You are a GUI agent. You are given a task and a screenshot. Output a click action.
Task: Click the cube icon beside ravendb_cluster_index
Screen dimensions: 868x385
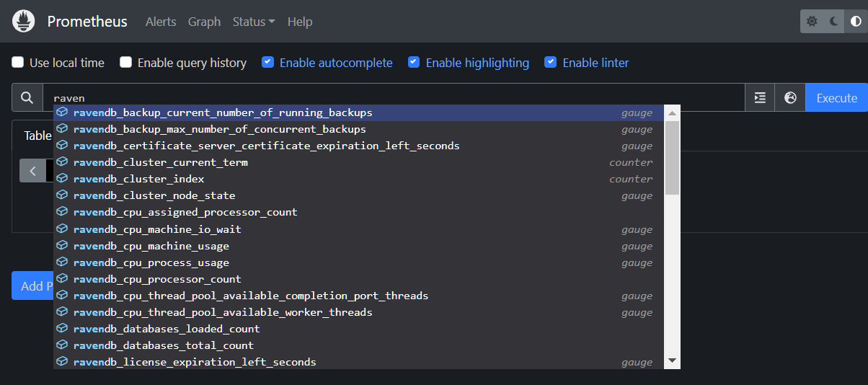63,179
